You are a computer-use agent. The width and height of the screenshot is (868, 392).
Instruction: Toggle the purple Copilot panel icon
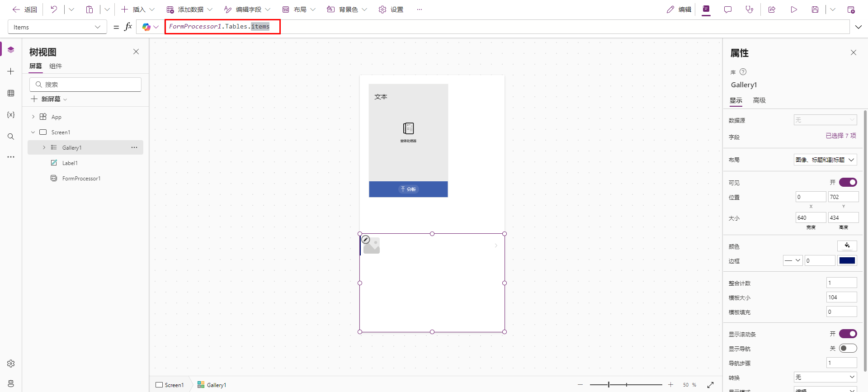pyautogui.click(x=706, y=9)
